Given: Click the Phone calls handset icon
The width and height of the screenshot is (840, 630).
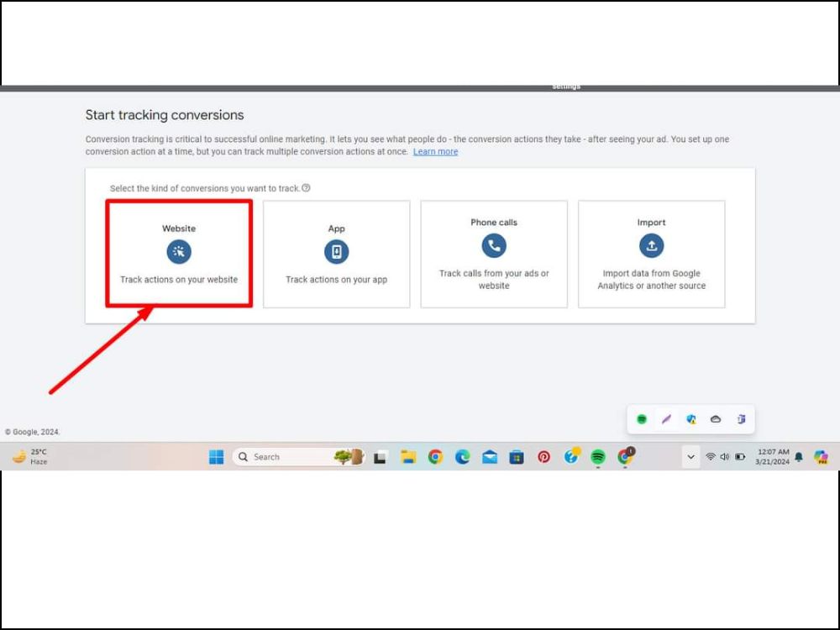Looking at the screenshot, I should point(494,245).
